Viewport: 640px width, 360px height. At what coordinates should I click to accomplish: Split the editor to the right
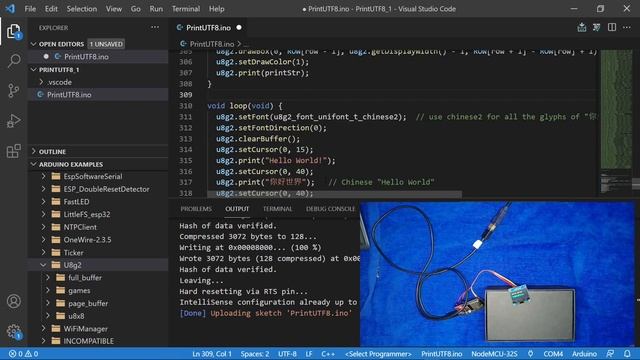(x=611, y=27)
